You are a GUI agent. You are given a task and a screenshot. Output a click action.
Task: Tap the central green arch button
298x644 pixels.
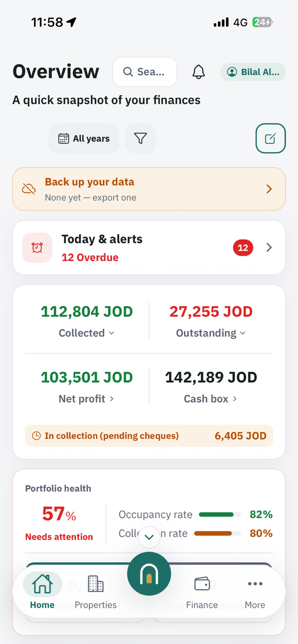149,574
